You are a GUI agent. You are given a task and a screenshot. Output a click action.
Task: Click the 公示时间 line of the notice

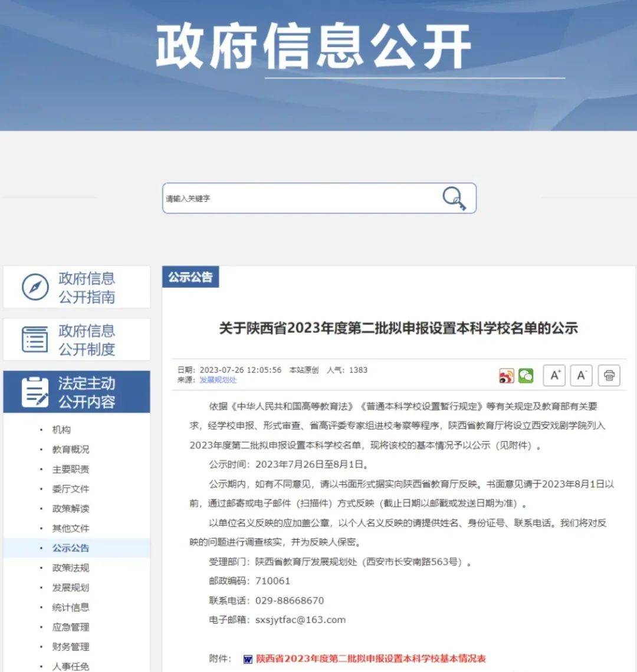click(289, 464)
